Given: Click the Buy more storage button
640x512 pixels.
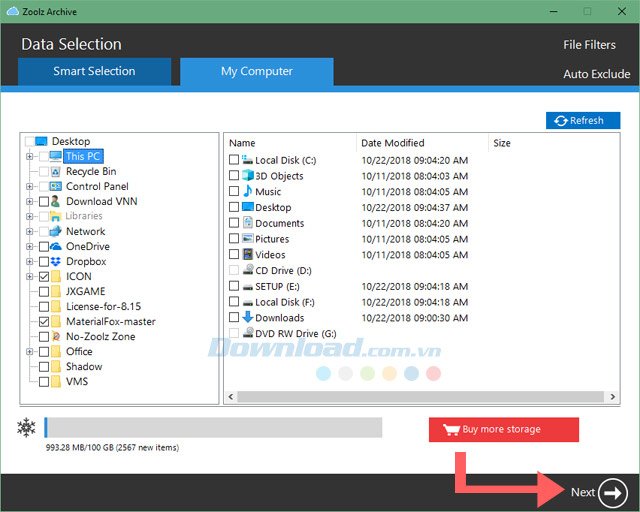Looking at the screenshot, I should point(504,430).
